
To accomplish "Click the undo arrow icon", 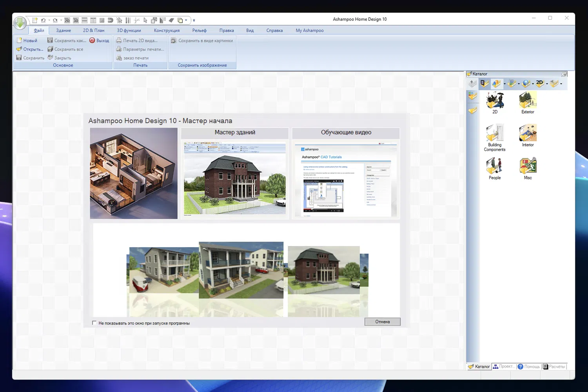I will (43, 20).
